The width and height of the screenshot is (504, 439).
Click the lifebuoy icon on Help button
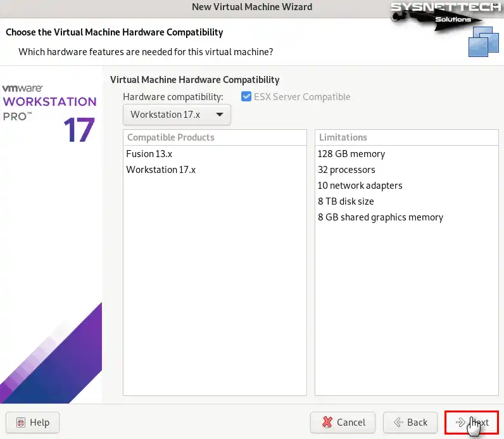coord(21,423)
